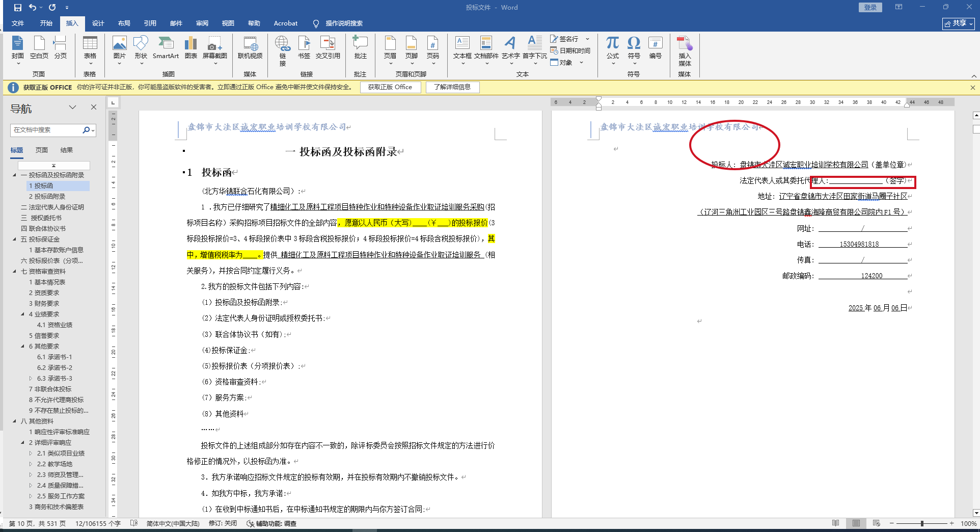Click the 页眉 header icon

click(390, 44)
